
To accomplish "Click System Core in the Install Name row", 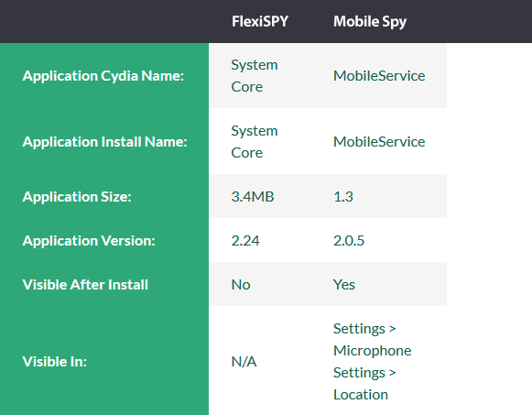I will pos(255,141).
